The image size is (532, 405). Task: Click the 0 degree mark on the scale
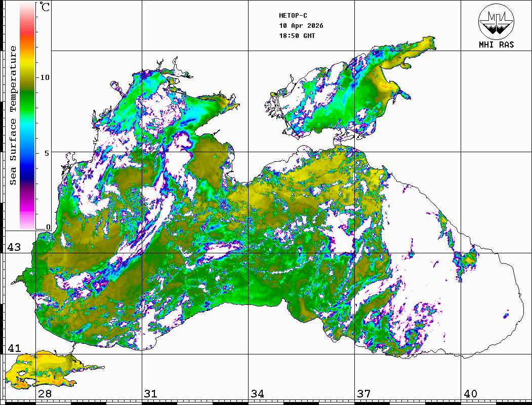48,227
